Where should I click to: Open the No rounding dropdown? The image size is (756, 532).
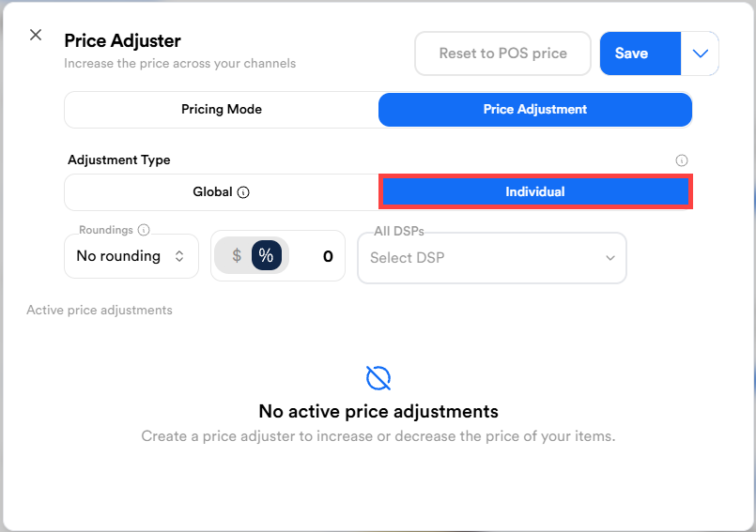tap(131, 256)
